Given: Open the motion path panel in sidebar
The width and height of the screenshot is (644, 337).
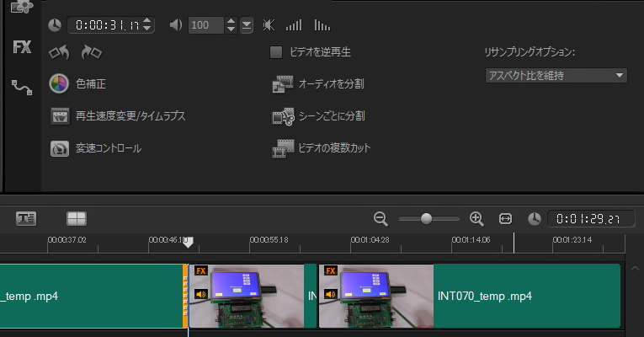Looking at the screenshot, I should pyautogui.click(x=22, y=85).
